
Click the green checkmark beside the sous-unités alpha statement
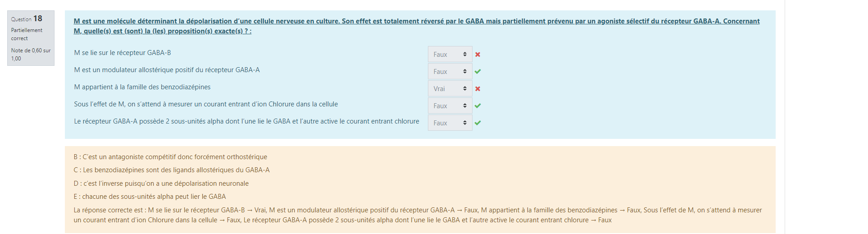478,123
